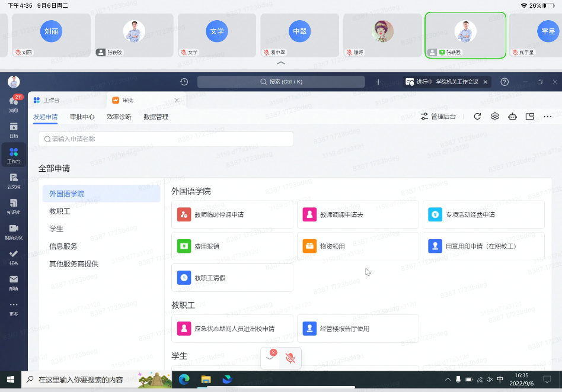The width and height of the screenshot is (562, 392).
Task: Click the robot assistant icon in the toolbar
Action: (512, 116)
